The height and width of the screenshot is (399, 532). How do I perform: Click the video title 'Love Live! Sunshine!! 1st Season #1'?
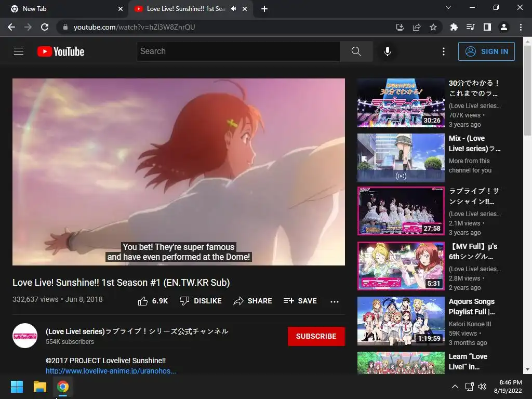[121, 282]
